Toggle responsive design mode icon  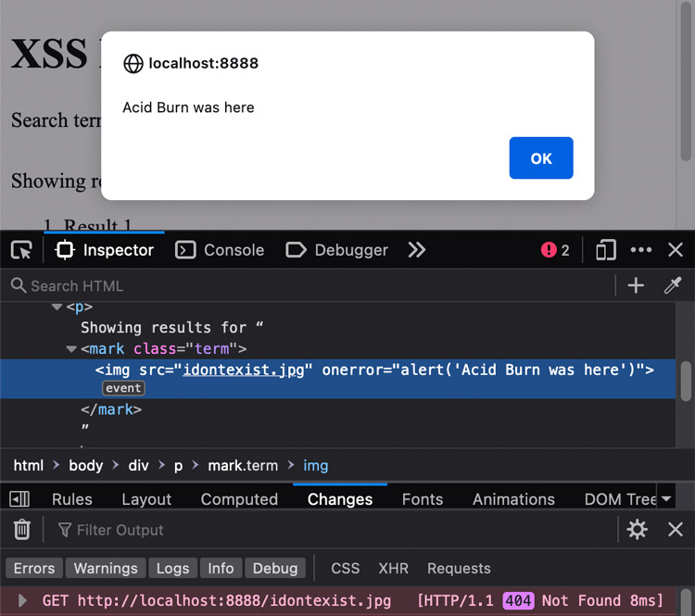point(605,250)
